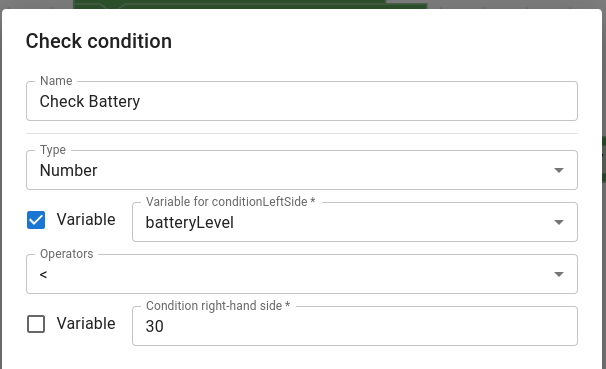606x369 pixels.
Task: Click the Operators field label
Action: (66, 254)
